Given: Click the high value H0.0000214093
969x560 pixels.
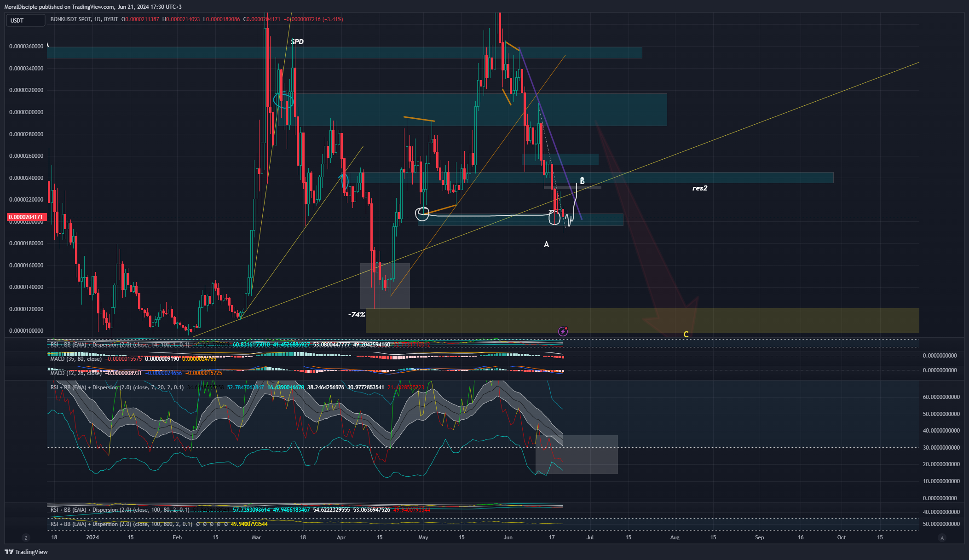Looking at the screenshot, I should point(181,19).
